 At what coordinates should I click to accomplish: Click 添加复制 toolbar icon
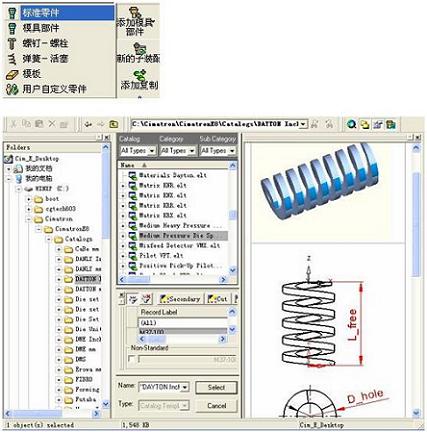click(139, 80)
